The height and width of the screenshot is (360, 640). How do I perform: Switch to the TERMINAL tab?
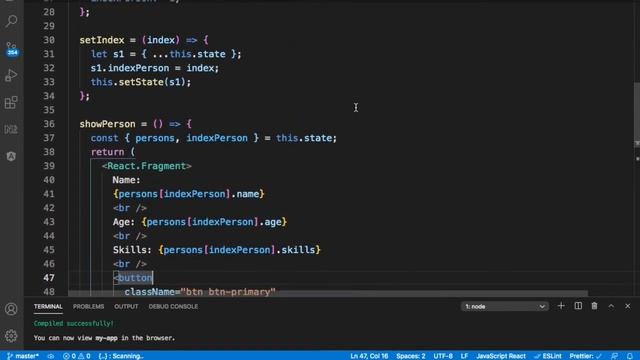tap(48, 307)
